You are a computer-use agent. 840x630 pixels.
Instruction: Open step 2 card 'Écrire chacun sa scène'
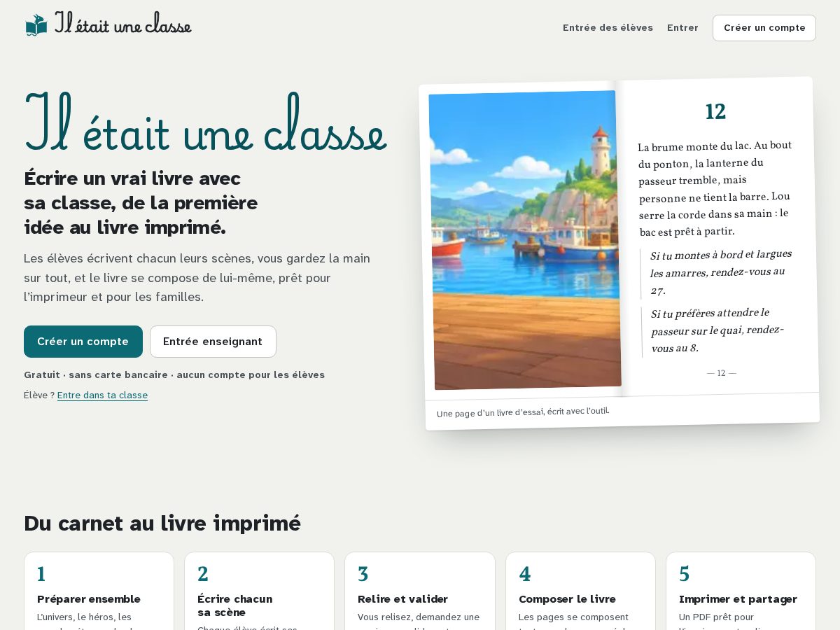click(259, 591)
